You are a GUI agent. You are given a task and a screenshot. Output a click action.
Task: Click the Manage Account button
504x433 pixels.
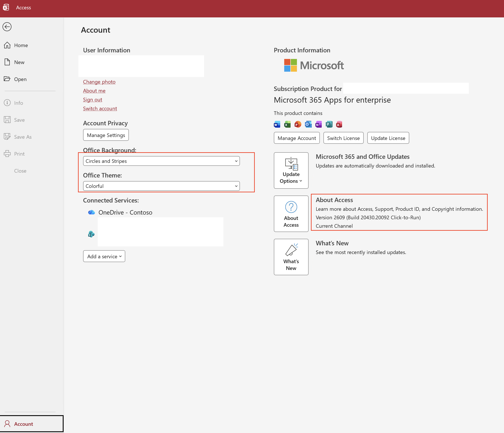(297, 138)
